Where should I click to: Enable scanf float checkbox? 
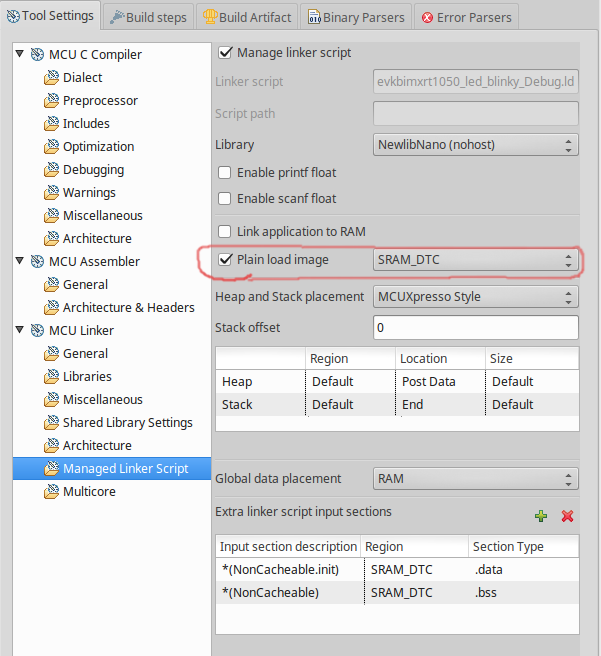pos(225,198)
